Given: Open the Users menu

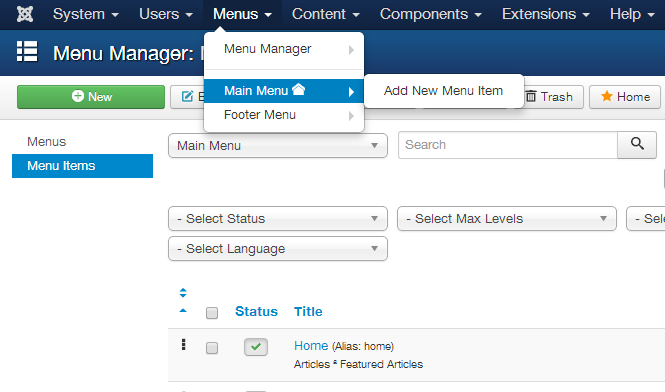Looking at the screenshot, I should (166, 14).
